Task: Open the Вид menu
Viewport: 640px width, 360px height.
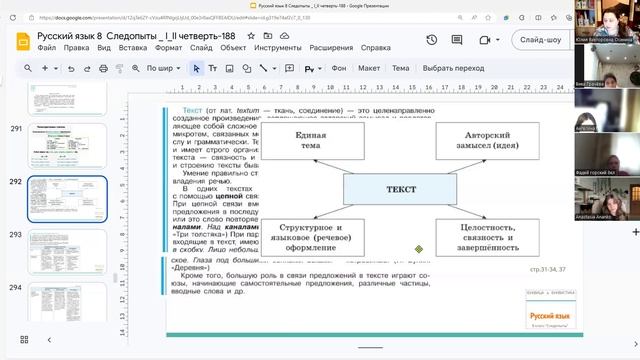Action: point(104,48)
